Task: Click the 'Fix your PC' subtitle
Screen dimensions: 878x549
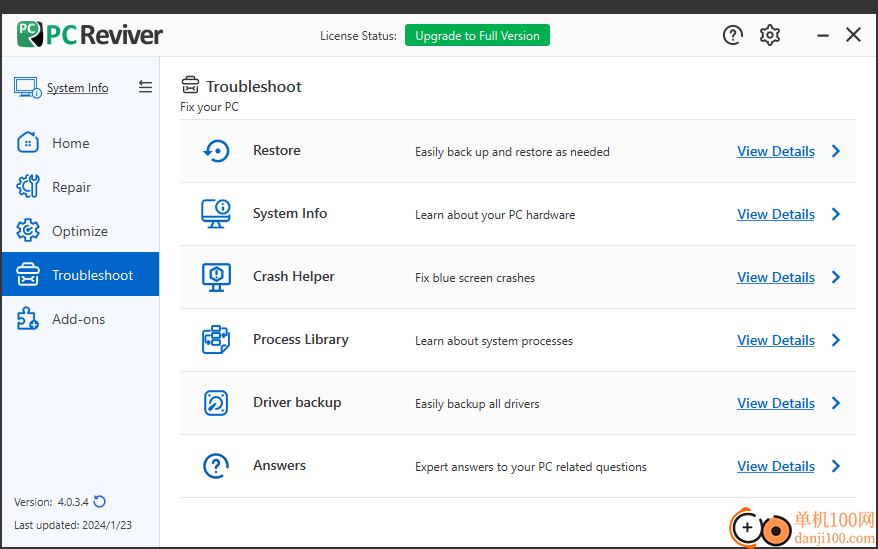Action: click(x=209, y=107)
